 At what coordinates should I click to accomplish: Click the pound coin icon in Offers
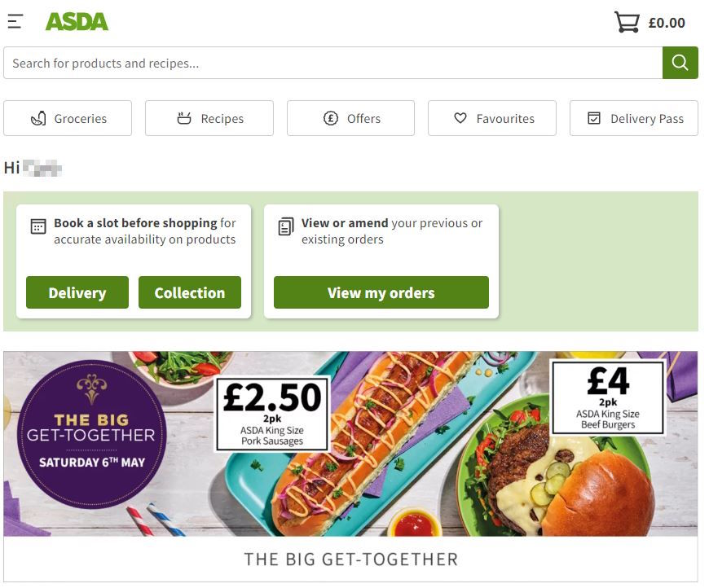(331, 118)
